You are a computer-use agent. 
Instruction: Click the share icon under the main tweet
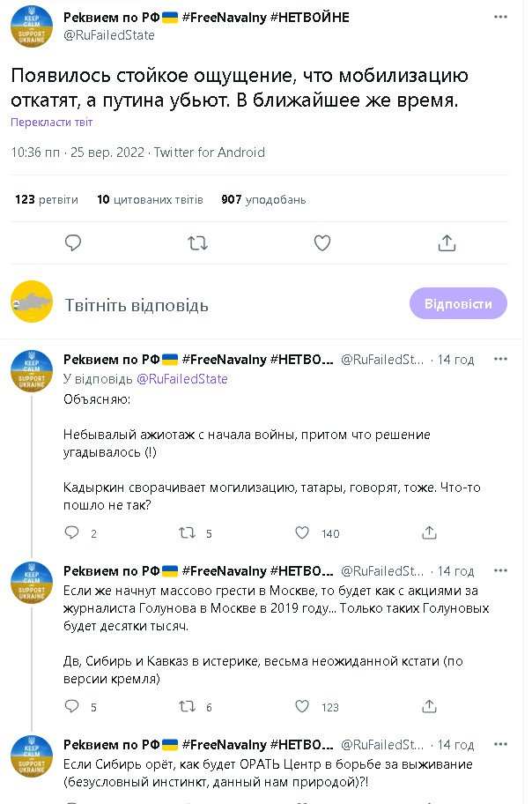coord(447,242)
